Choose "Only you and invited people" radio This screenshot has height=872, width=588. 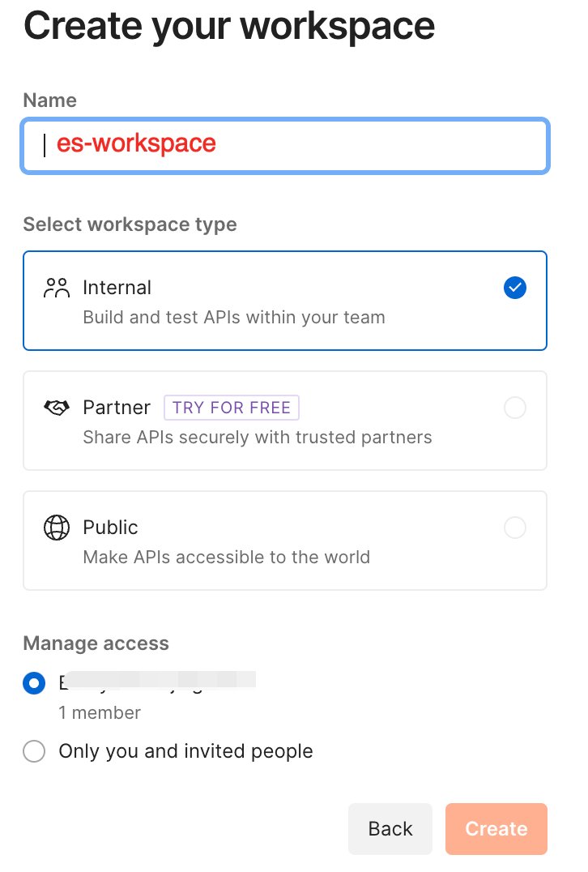point(34,752)
